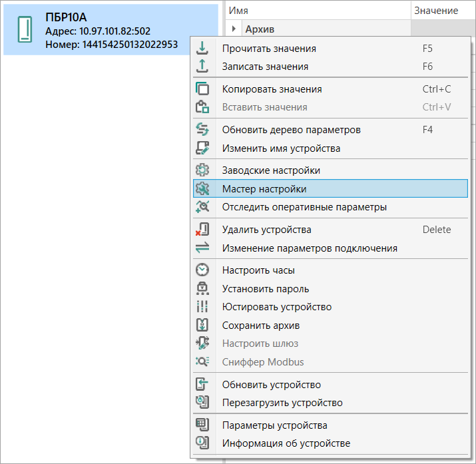
Task: Select Копировать значения in the context menu
Action: pyautogui.click(x=330, y=89)
